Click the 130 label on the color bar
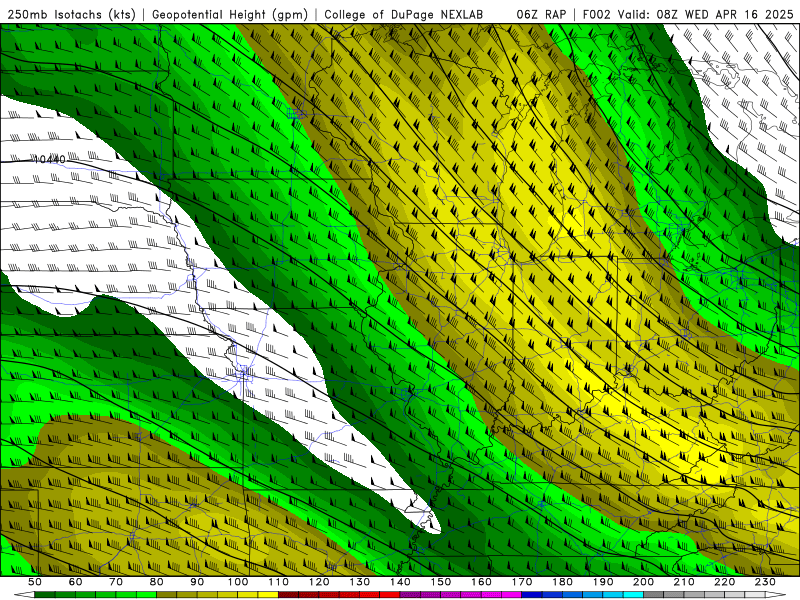The image size is (800, 600). [360, 582]
